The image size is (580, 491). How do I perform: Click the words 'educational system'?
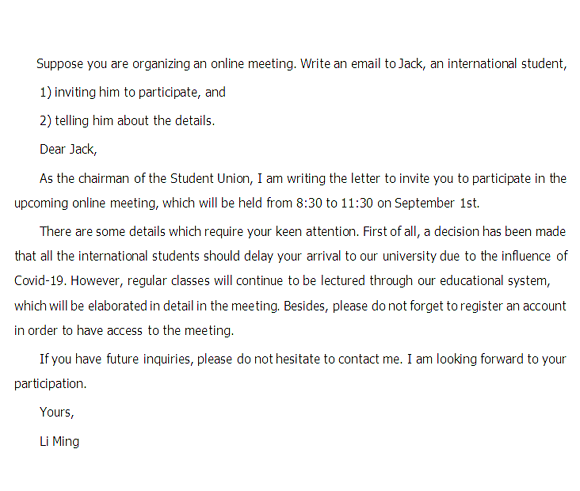(494, 281)
